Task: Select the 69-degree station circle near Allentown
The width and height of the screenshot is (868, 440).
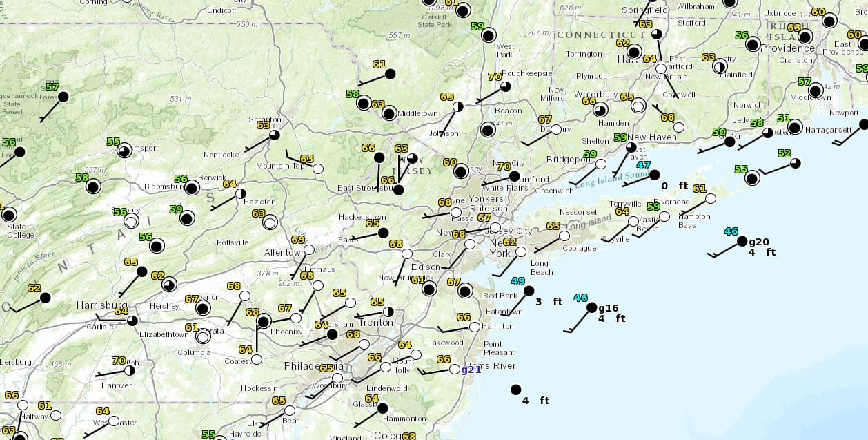Action: pos(308,249)
